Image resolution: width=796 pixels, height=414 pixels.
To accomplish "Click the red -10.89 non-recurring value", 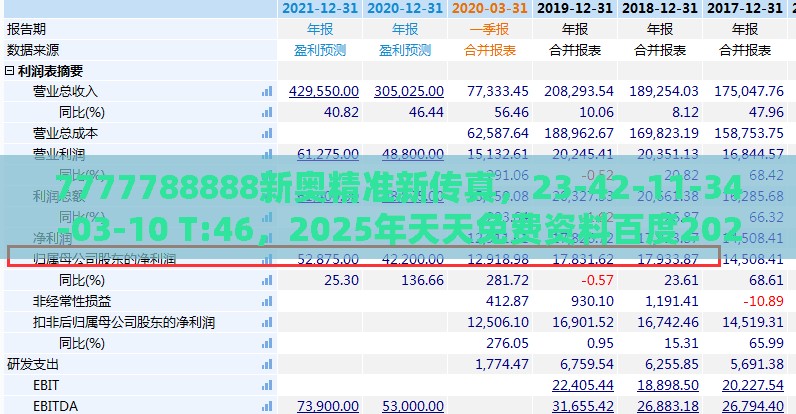I will [x=764, y=301].
